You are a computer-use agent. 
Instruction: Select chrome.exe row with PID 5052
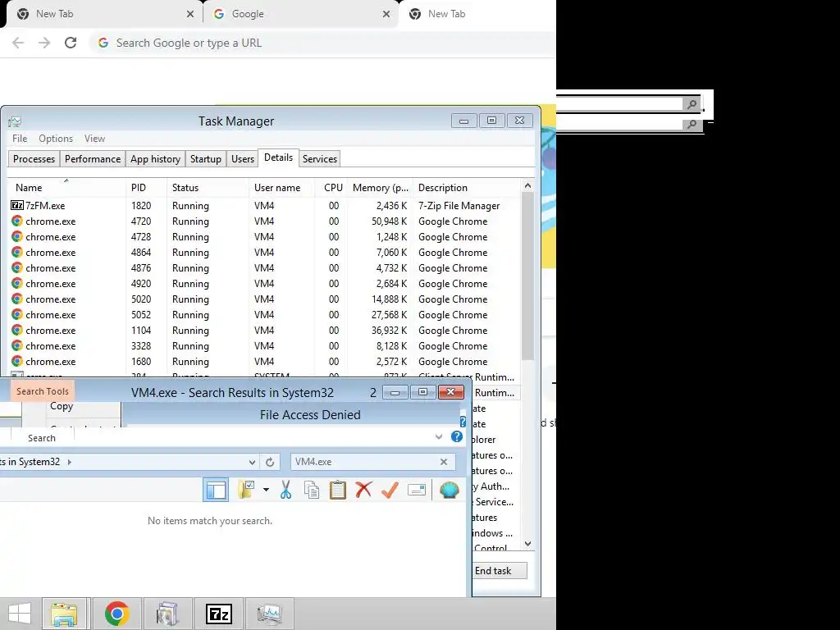coord(264,315)
